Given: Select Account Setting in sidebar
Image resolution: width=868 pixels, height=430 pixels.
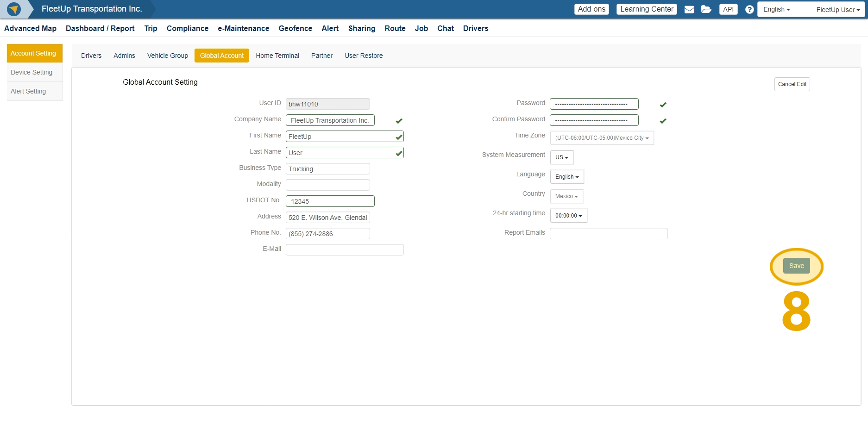Looking at the screenshot, I should (x=35, y=53).
